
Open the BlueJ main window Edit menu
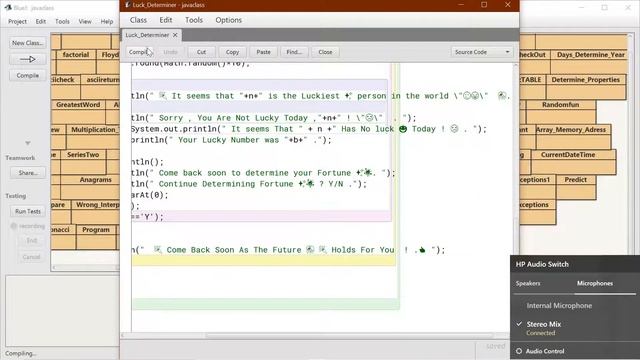coord(41,22)
